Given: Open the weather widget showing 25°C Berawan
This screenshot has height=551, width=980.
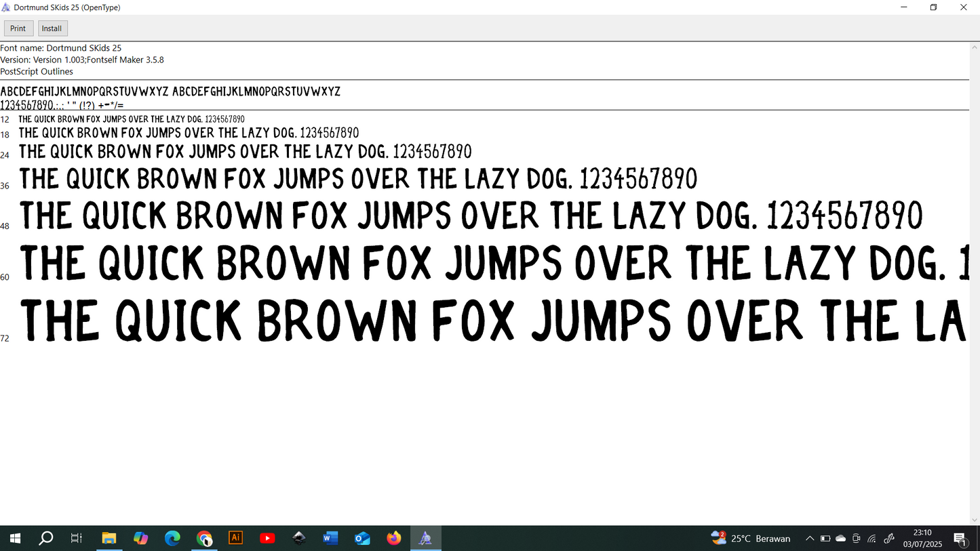Looking at the screenshot, I should tap(751, 538).
